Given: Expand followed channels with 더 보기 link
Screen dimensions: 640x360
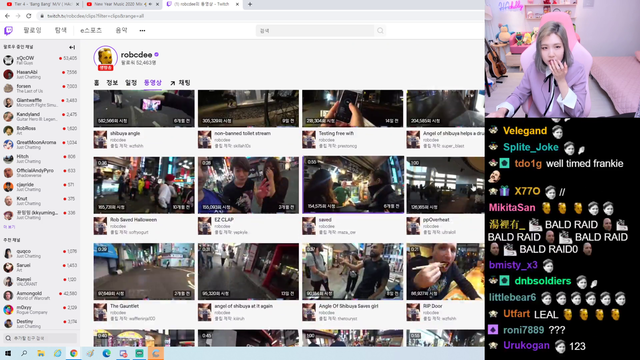Looking at the screenshot, I should pyautogui.click(x=9, y=227).
